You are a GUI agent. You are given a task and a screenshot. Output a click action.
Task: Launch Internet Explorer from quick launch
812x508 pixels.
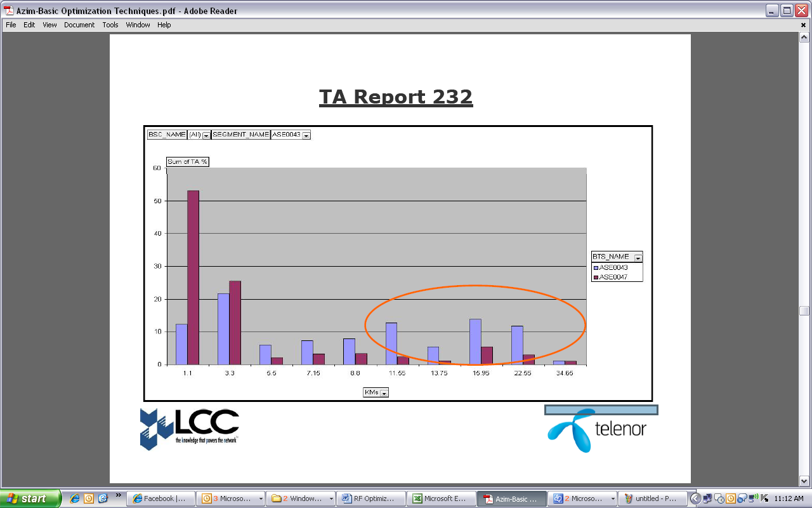pyautogui.click(x=74, y=498)
